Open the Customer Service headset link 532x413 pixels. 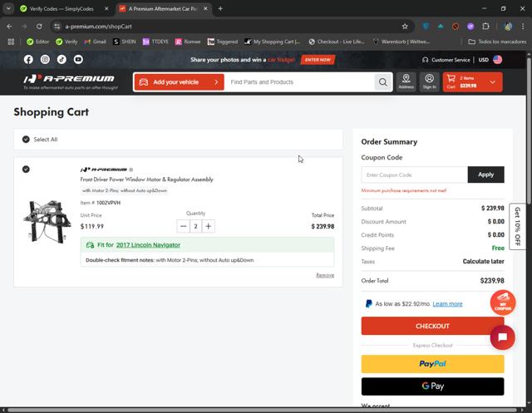coord(446,60)
